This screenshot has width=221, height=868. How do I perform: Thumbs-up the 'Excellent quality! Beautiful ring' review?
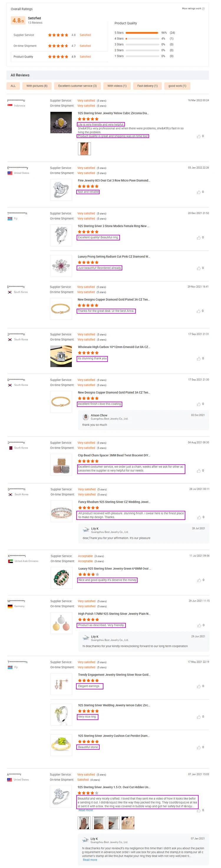[x=199, y=238]
